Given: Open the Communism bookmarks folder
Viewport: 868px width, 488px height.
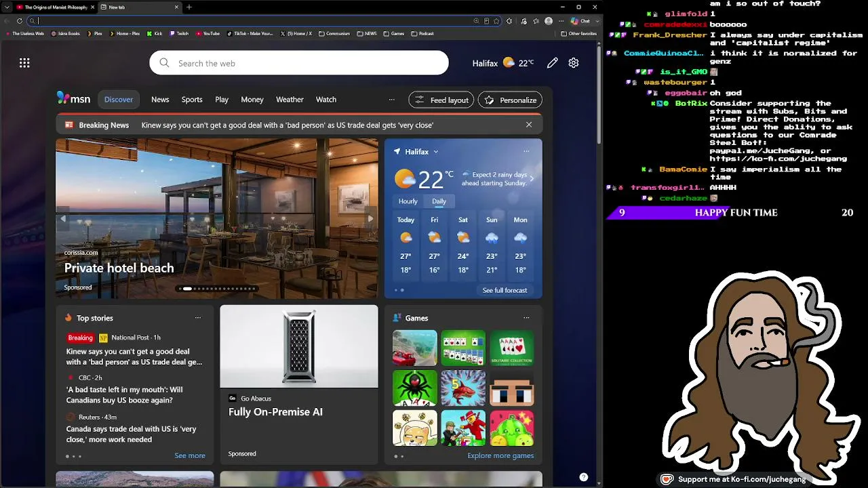Looking at the screenshot, I should pyautogui.click(x=334, y=33).
